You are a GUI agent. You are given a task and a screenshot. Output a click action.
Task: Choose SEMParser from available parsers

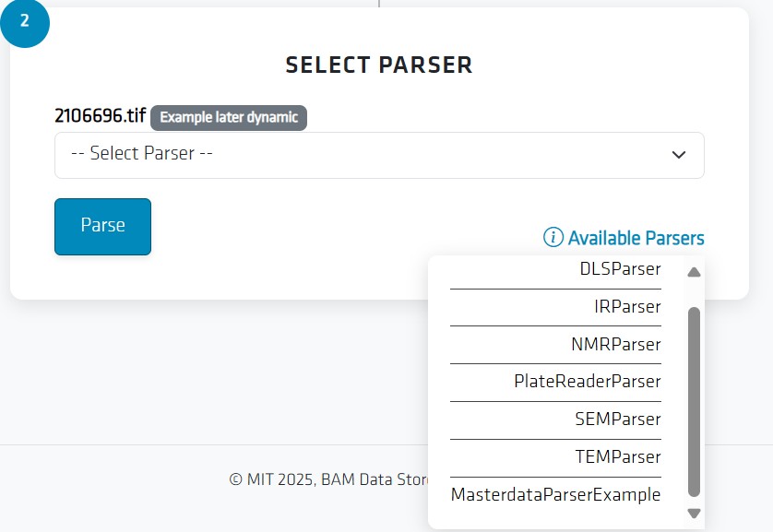617,420
